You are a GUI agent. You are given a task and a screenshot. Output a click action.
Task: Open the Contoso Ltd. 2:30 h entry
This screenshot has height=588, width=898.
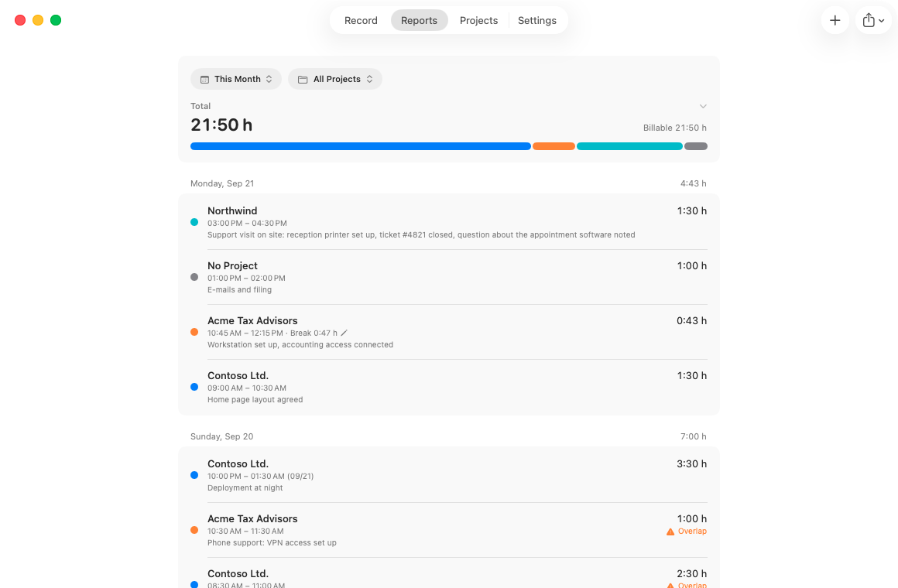tap(449, 574)
